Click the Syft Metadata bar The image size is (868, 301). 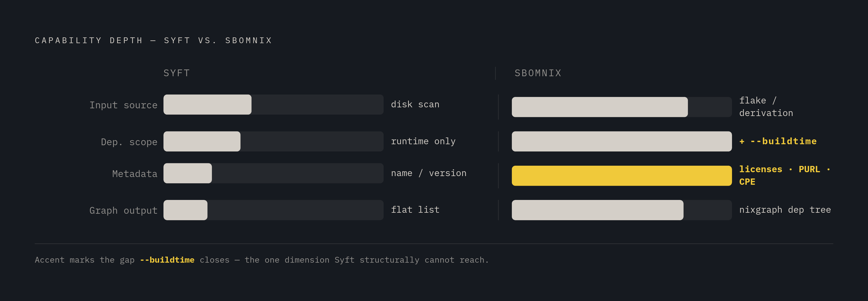coord(273,173)
